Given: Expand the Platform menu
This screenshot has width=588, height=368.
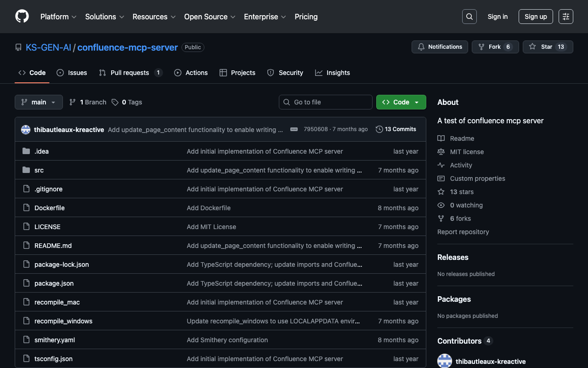Looking at the screenshot, I should click(58, 17).
